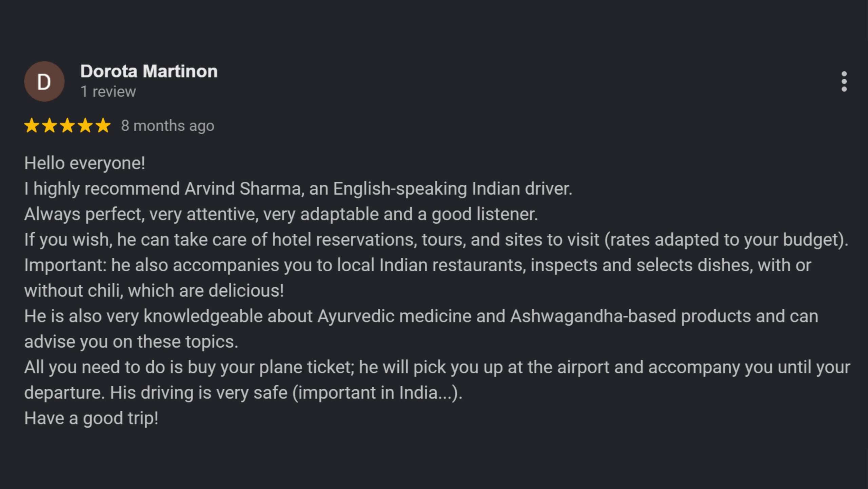Click the line mentioning Ayurvedic medicine
This screenshot has width=868, height=489.
pos(421,316)
